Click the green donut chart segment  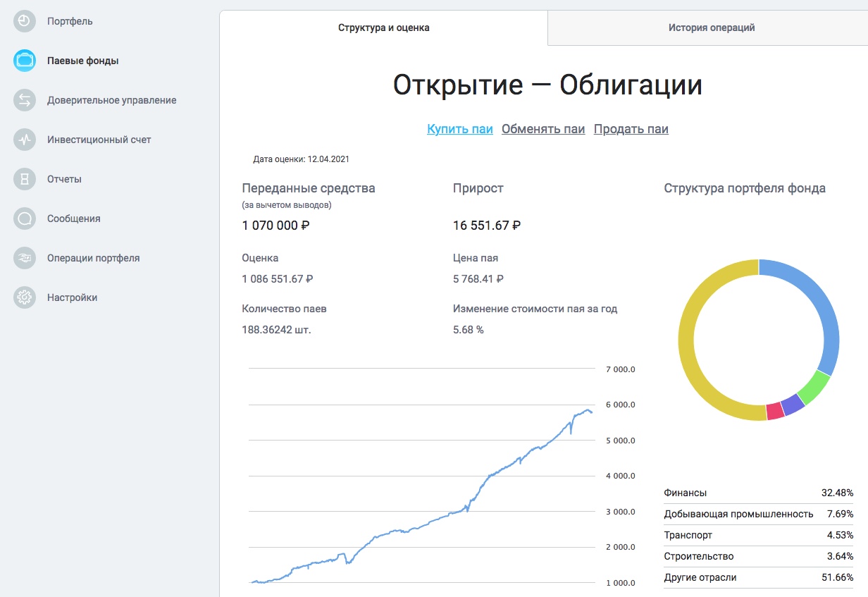coord(813,388)
